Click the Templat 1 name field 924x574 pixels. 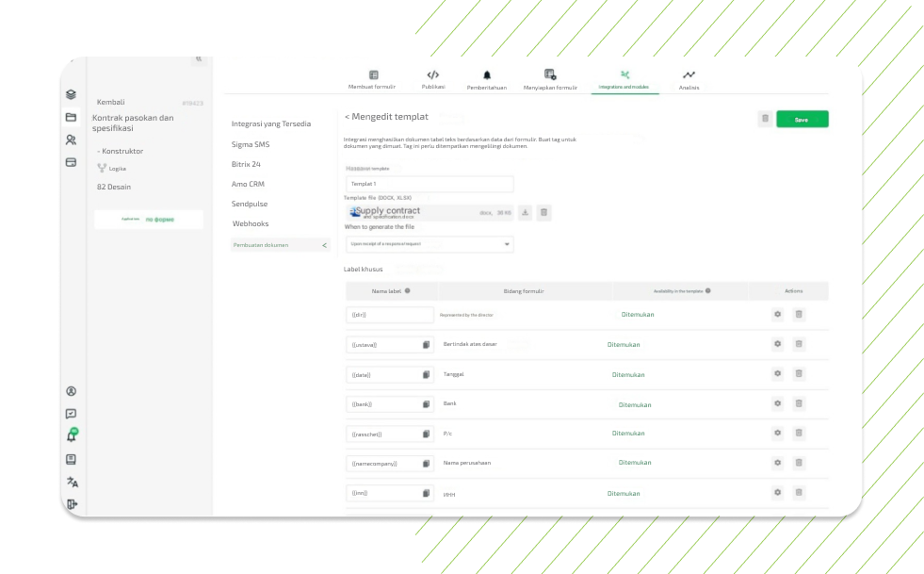pos(429,184)
